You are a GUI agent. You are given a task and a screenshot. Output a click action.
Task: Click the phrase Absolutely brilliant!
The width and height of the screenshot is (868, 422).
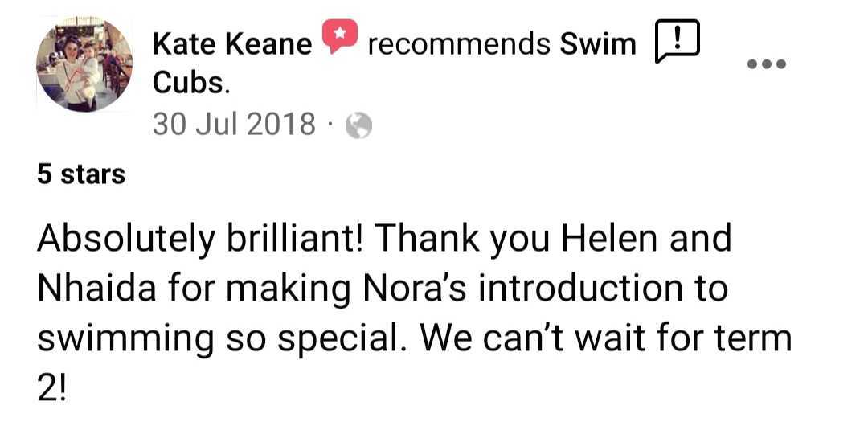[200, 240]
